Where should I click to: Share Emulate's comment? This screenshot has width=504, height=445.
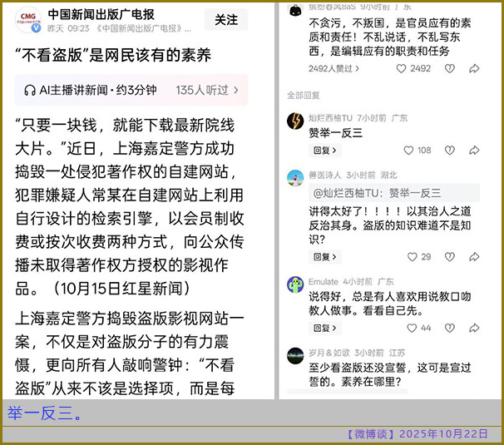pyautogui.click(x=474, y=329)
